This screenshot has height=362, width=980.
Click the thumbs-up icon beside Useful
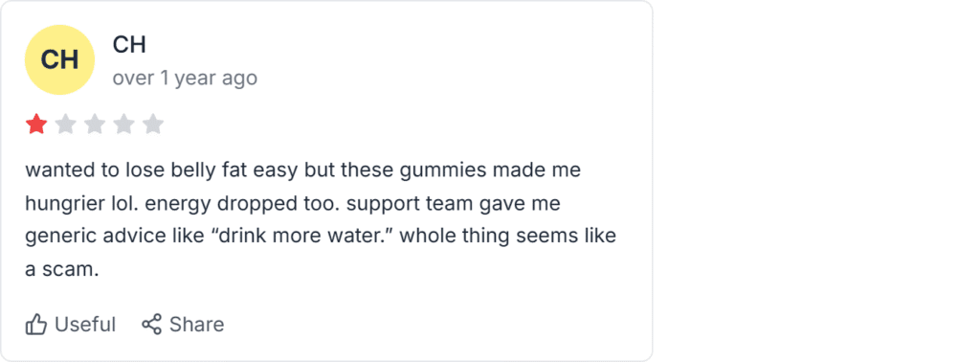pyautogui.click(x=36, y=325)
